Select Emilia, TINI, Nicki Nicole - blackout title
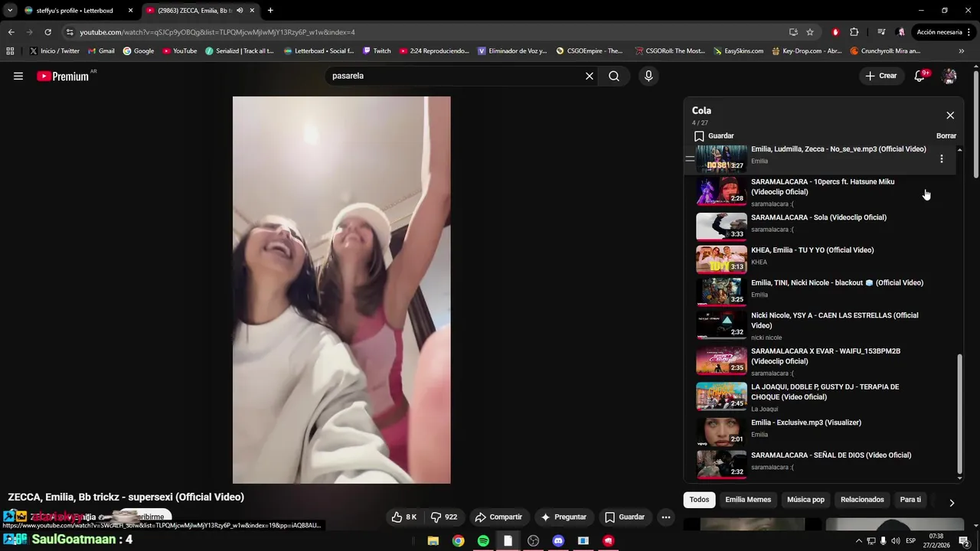The height and width of the screenshot is (551, 980). pyautogui.click(x=837, y=283)
